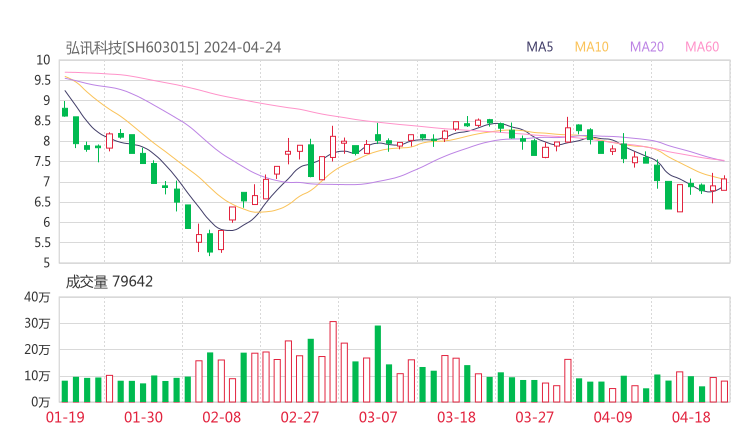Click the price axis value 8.5
The width and height of the screenshot is (740, 440).
point(42,121)
